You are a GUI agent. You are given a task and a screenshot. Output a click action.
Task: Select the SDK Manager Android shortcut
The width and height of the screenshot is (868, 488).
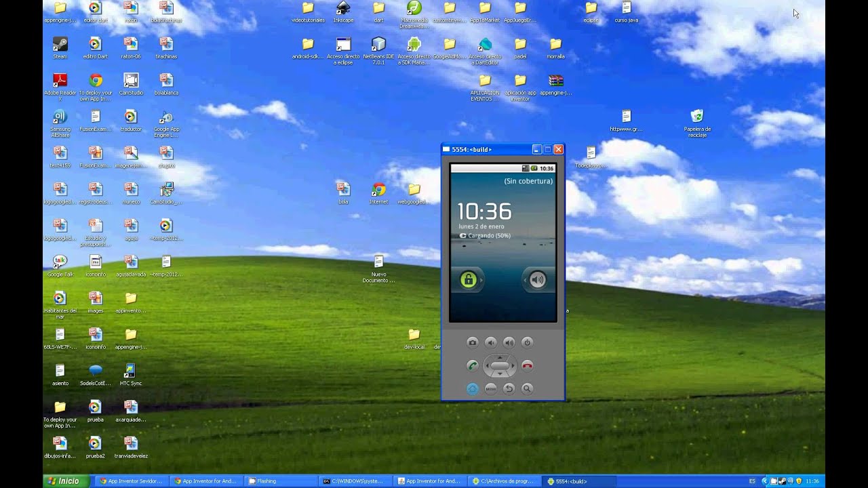point(414,51)
